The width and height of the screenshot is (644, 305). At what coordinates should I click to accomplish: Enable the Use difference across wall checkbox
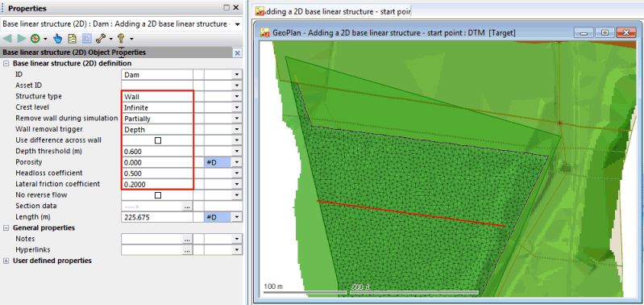coord(158,140)
